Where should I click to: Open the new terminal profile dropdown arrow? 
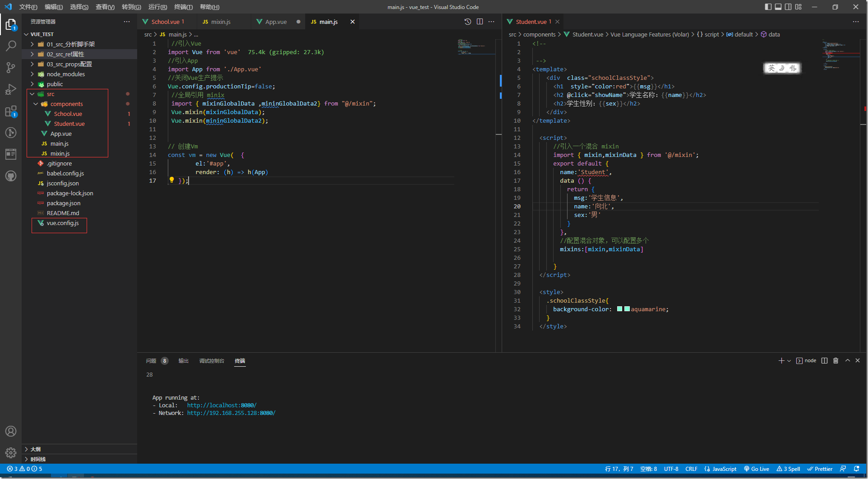(x=789, y=361)
